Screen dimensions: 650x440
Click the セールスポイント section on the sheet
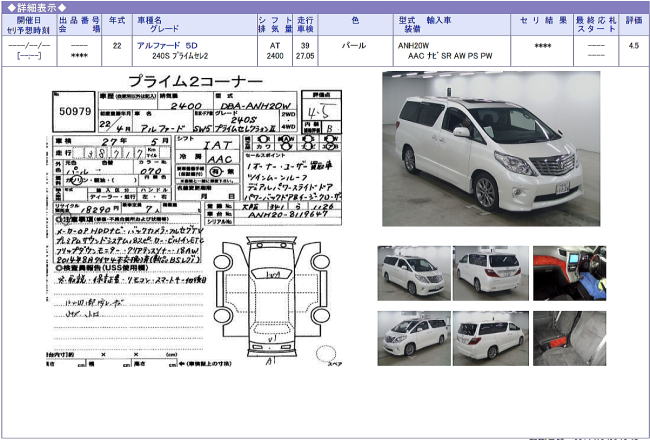pyautogui.click(x=293, y=177)
